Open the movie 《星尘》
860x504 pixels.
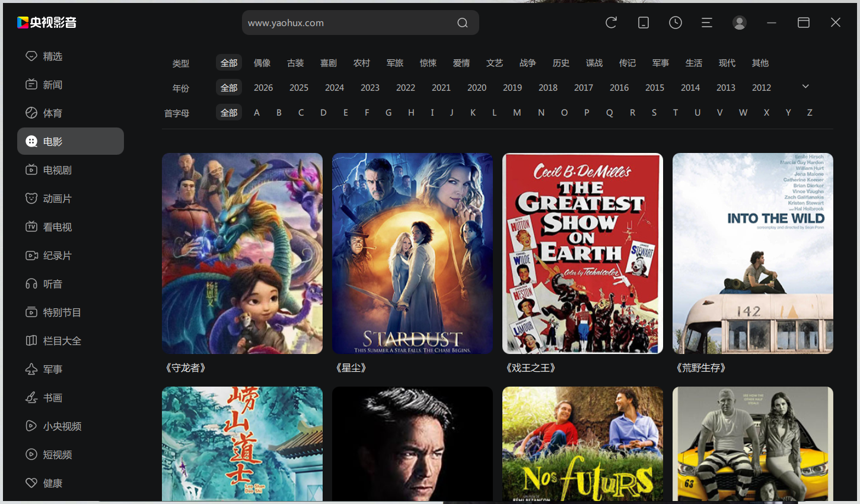tap(412, 253)
